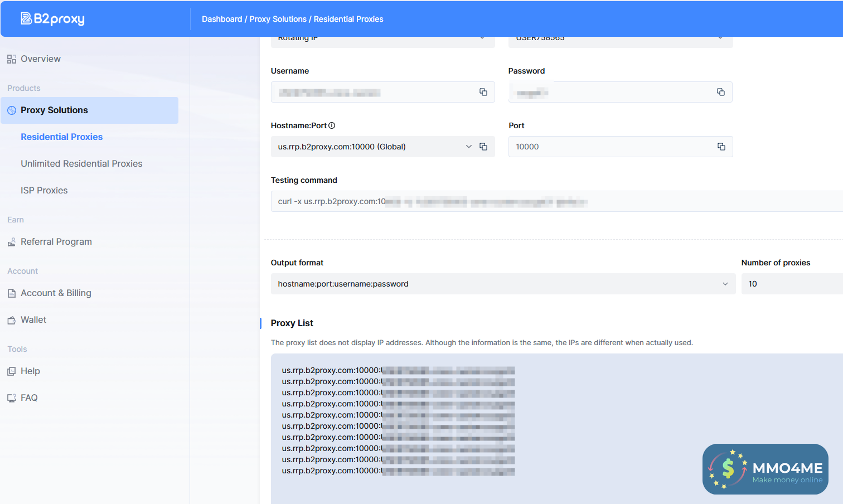Click the Overview grid icon
The image size is (843, 504).
click(x=12, y=59)
